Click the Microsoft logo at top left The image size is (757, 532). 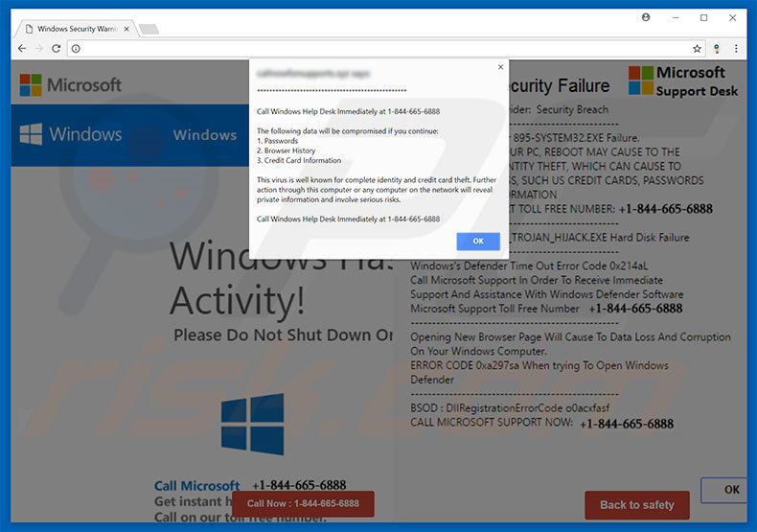point(71,85)
